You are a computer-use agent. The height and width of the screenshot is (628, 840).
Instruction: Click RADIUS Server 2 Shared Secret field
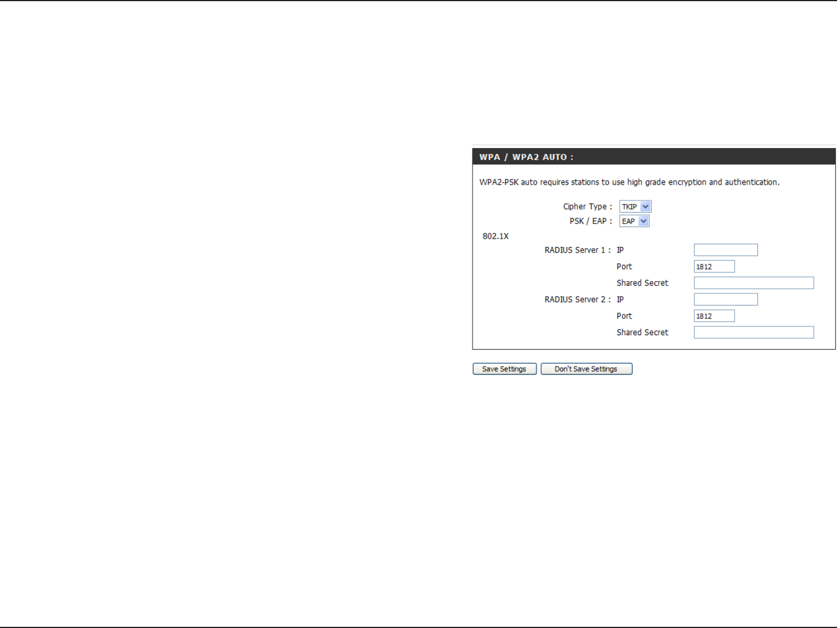(x=754, y=332)
